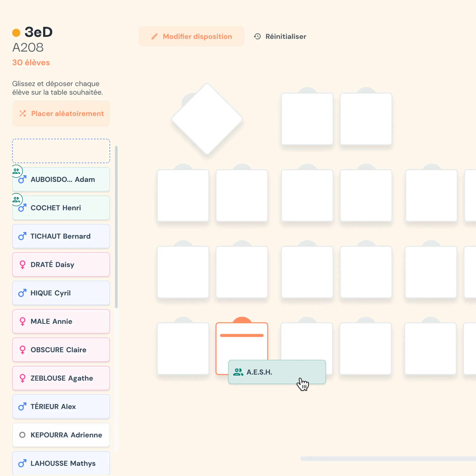Screen dimensions: 476x476
Task: Select the KEPOURRA Adrienne student card
Action: click(61, 435)
